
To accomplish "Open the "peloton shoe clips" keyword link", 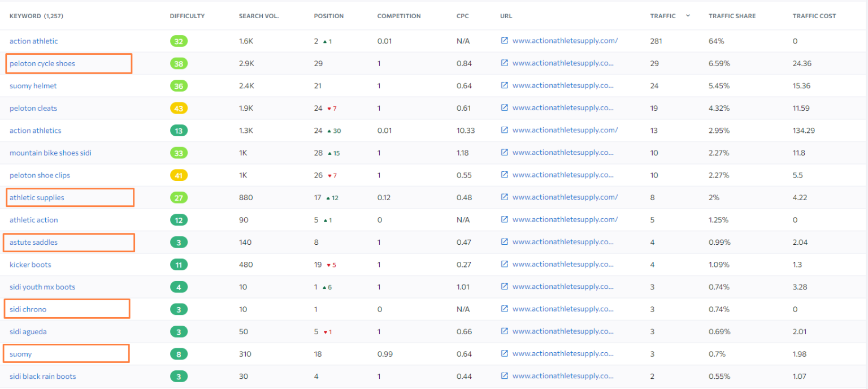I will [40, 175].
